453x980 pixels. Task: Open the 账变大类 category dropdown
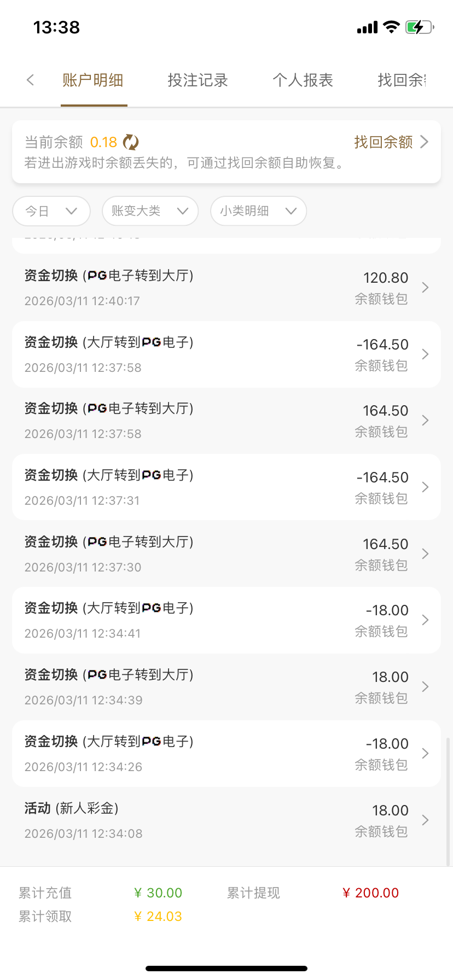tap(150, 211)
